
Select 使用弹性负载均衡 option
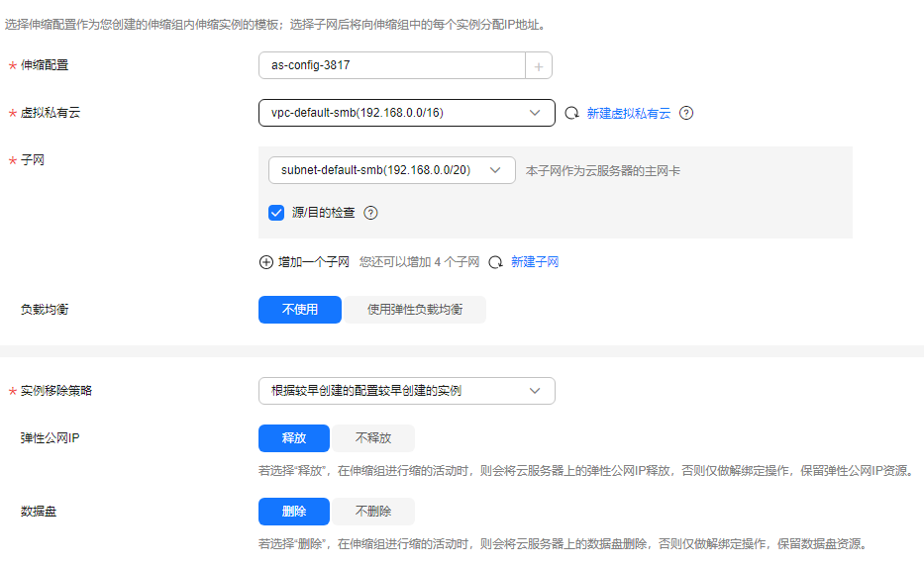[414, 310]
